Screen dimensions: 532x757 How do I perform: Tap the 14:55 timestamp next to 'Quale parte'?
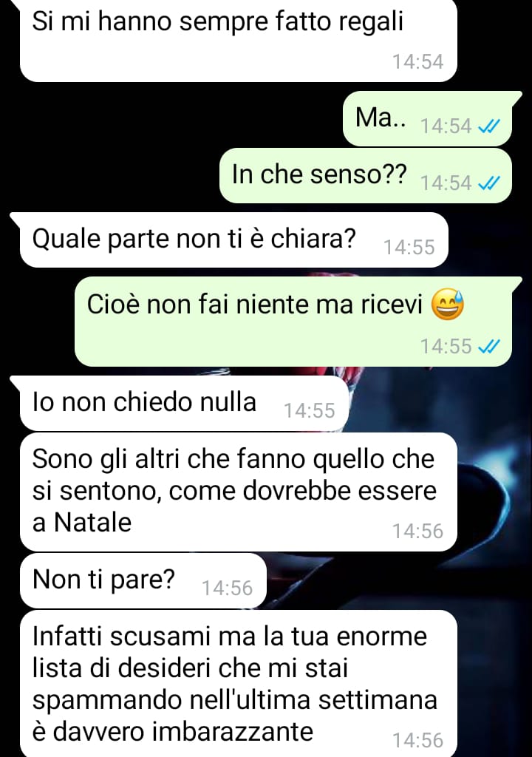click(409, 247)
